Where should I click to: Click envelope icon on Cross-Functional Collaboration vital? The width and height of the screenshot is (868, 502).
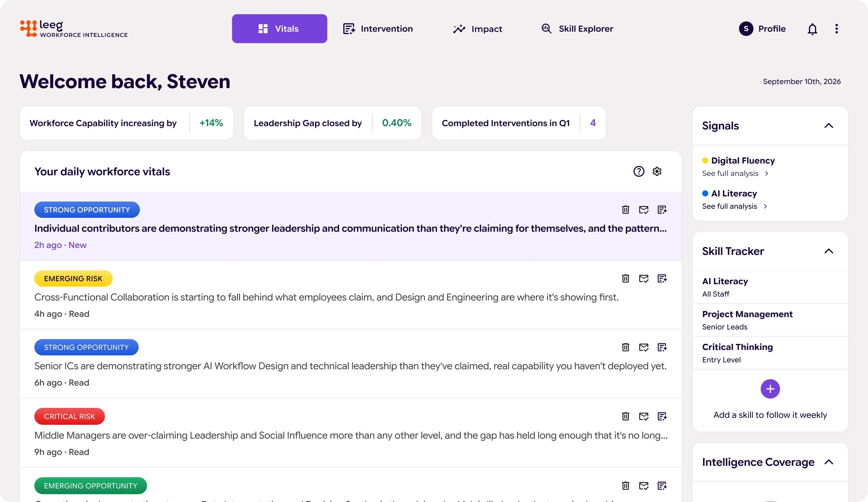(x=644, y=278)
